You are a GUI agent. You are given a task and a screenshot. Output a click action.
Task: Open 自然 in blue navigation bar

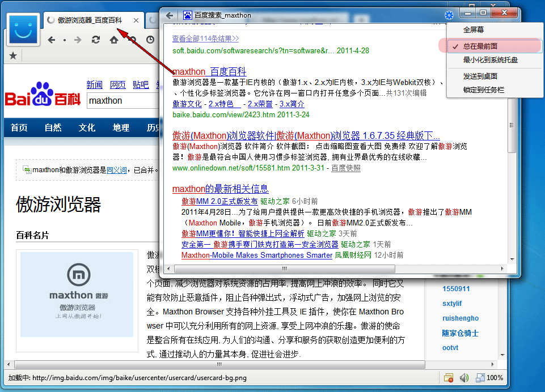pos(53,128)
